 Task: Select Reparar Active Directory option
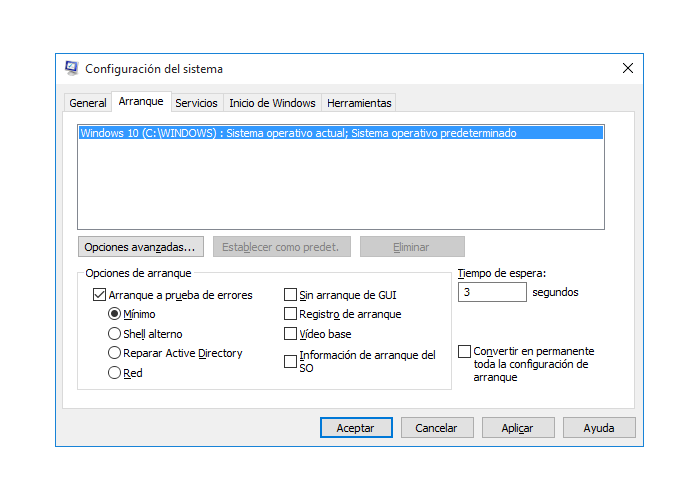point(114,353)
